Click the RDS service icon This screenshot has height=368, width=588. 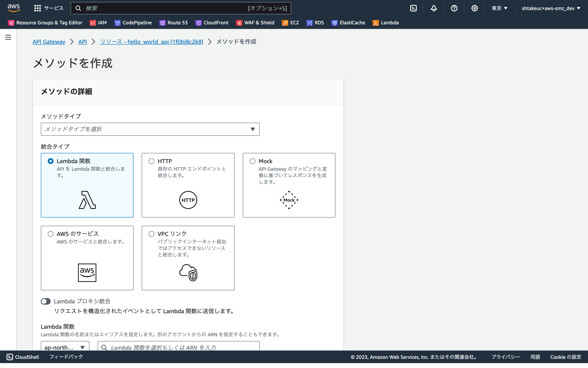coord(309,23)
